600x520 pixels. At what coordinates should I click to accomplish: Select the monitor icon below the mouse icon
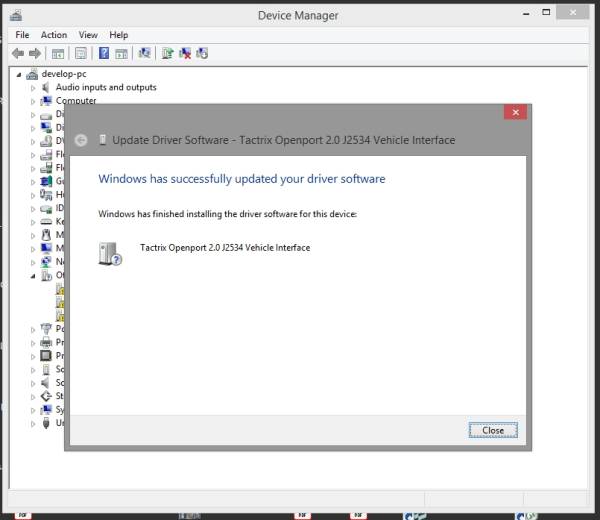pos(46,248)
